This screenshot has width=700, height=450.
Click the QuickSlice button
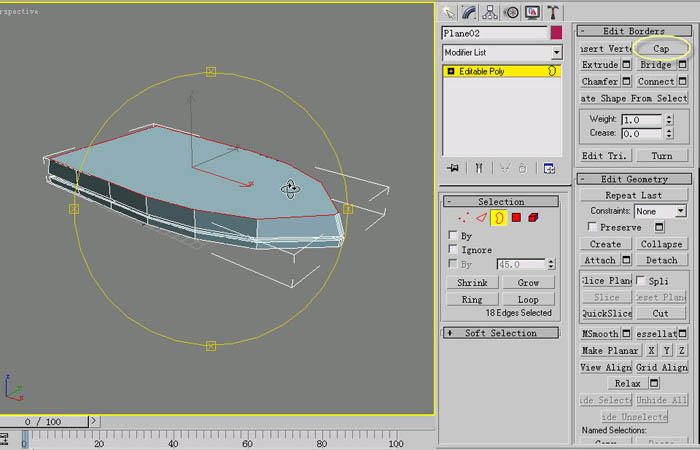[x=606, y=313]
